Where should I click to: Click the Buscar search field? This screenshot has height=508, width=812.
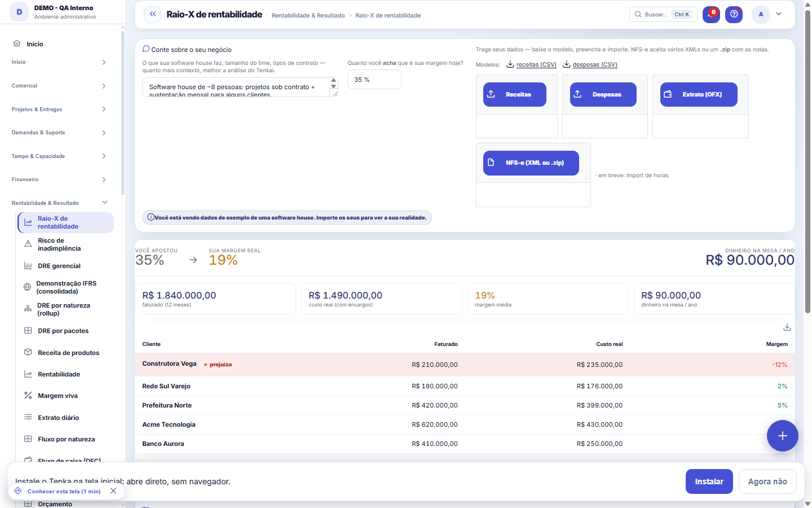tap(663, 14)
